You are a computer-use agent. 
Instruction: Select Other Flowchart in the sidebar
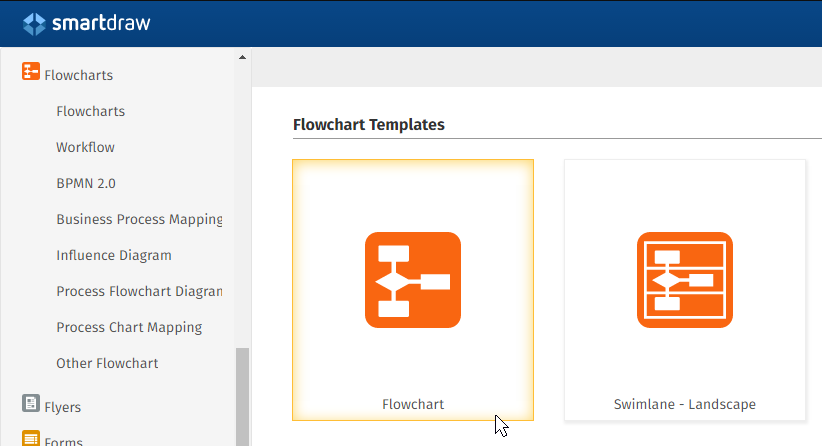pyautogui.click(x=107, y=363)
